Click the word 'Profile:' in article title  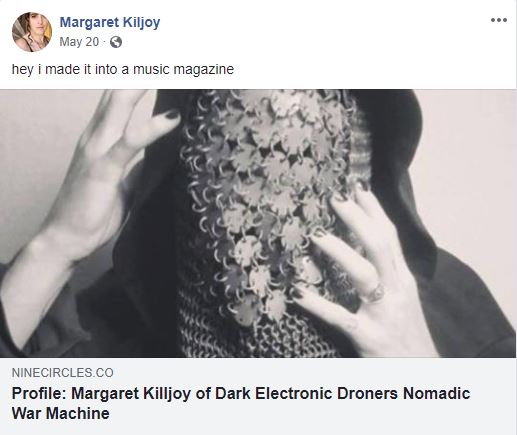(39, 393)
